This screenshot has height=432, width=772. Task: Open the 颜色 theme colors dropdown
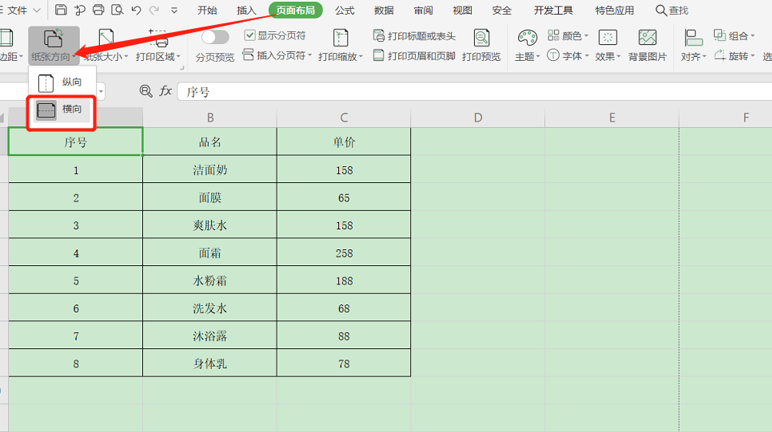[568, 35]
